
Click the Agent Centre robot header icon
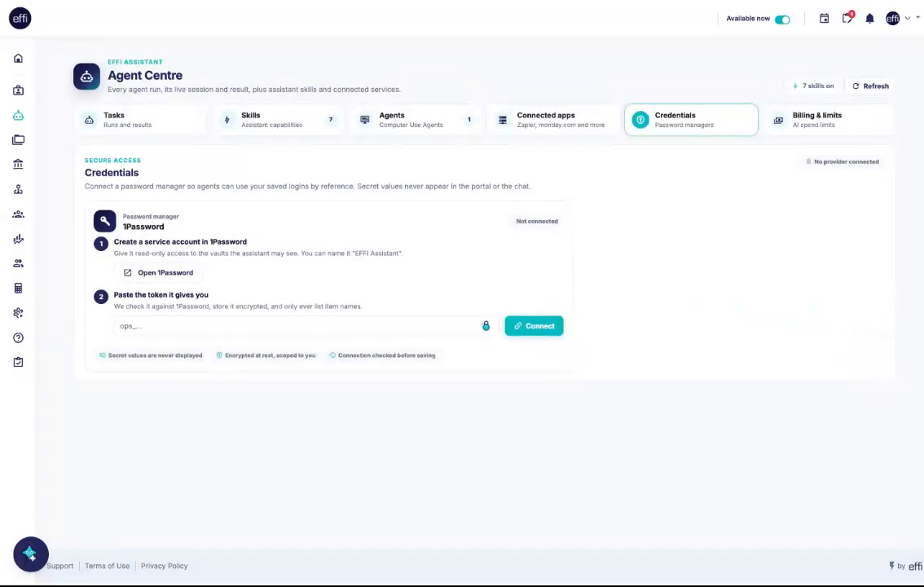(x=86, y=77)
